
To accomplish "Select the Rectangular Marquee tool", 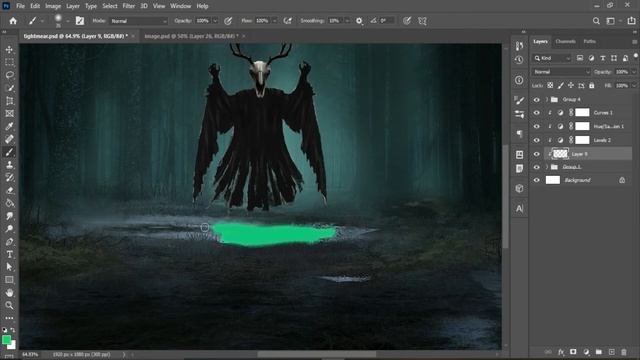I will click(9, 62).
